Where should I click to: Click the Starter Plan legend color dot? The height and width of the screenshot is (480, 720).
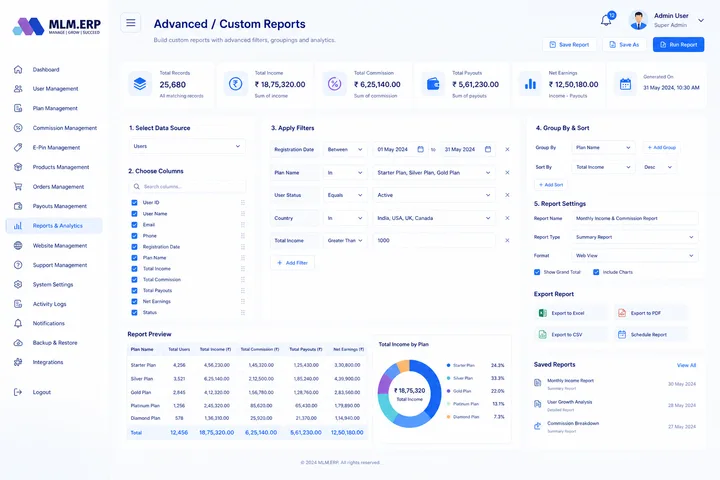click(x=448, y=366)
